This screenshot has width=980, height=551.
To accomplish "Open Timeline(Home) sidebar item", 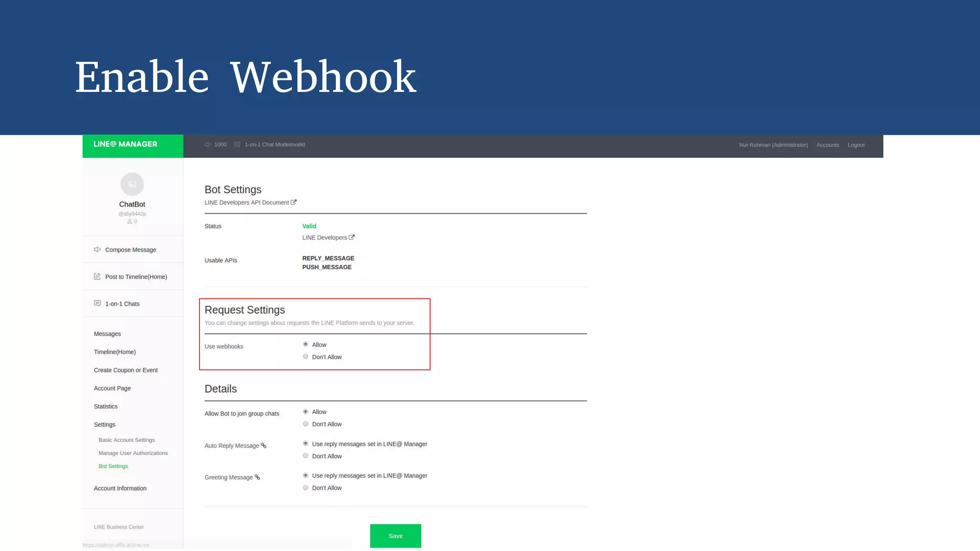I will pos(115,352).
